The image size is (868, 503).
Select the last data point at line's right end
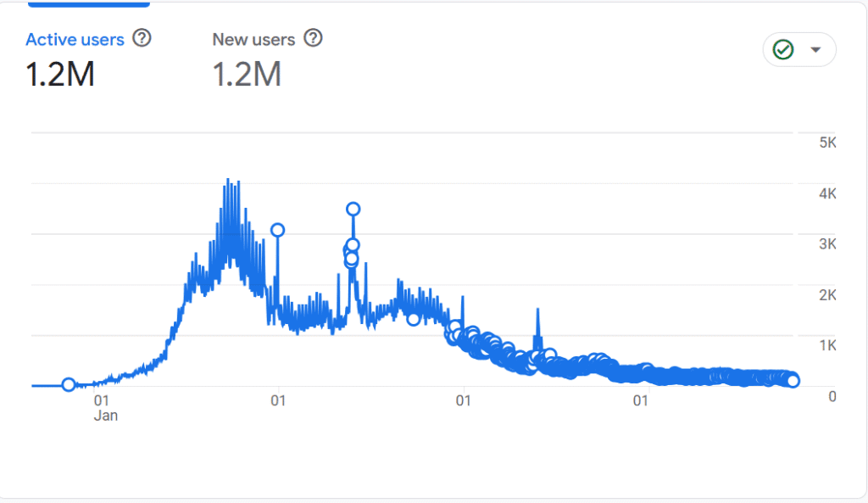coord(793,381)
